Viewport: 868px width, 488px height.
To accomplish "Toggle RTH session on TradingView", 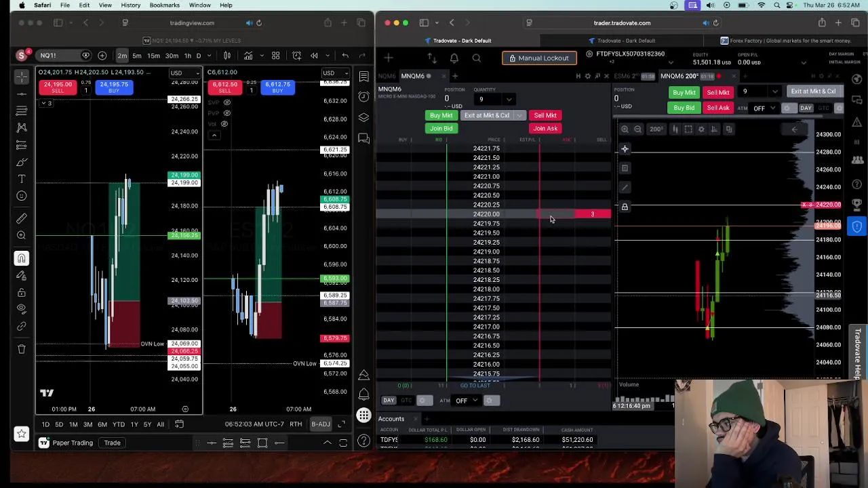I will click(x=296, y=424).
